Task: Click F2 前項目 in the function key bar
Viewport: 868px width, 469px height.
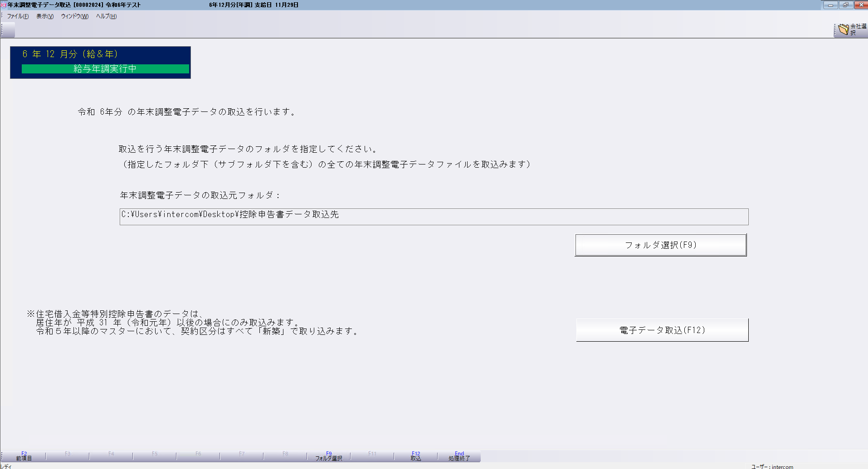Action: pyautogui.click(x=24, y=456)
